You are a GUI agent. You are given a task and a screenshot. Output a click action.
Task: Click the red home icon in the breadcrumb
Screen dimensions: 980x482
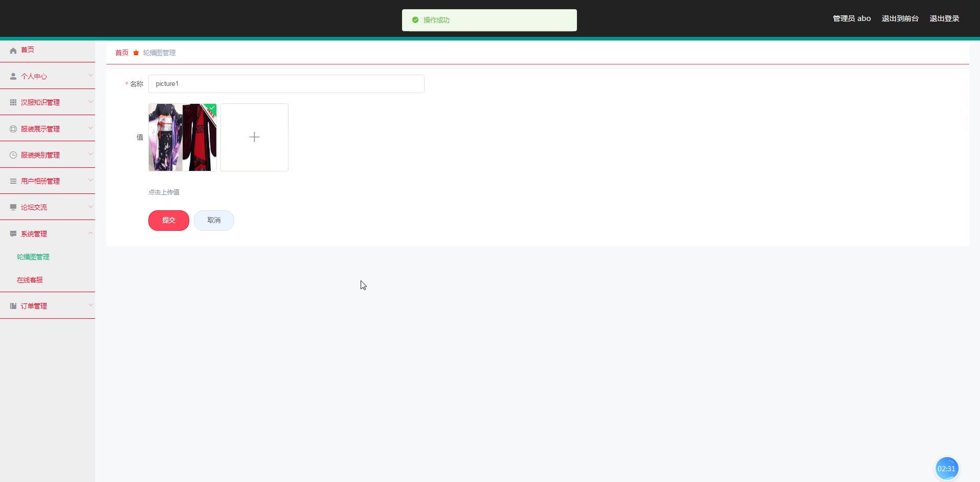(136, 53)
